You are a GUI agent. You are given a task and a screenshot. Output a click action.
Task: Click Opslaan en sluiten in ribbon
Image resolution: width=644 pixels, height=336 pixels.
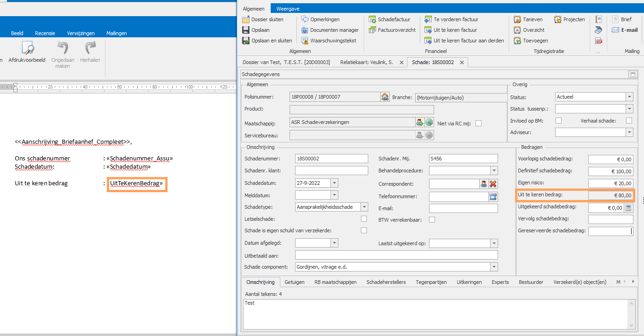click(x=267, y=41)
